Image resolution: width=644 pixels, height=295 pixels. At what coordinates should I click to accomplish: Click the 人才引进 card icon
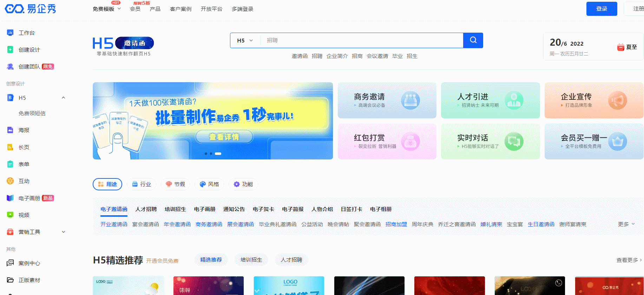click(514, 100)
